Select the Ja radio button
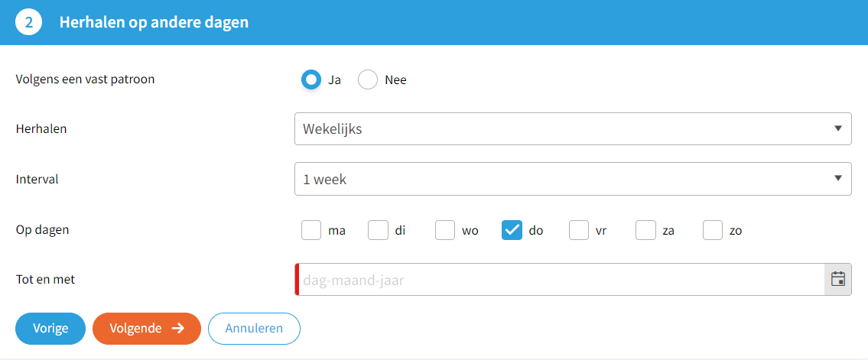The height and width of the screenshot is (360, 868). 310,79
